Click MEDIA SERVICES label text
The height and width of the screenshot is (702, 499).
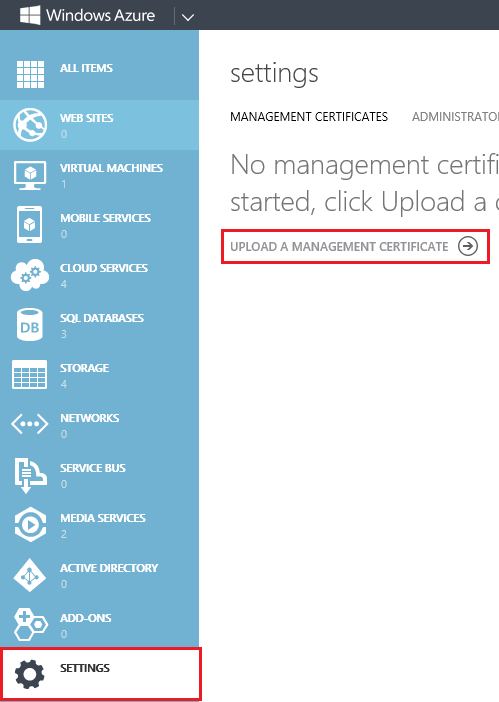103,518
